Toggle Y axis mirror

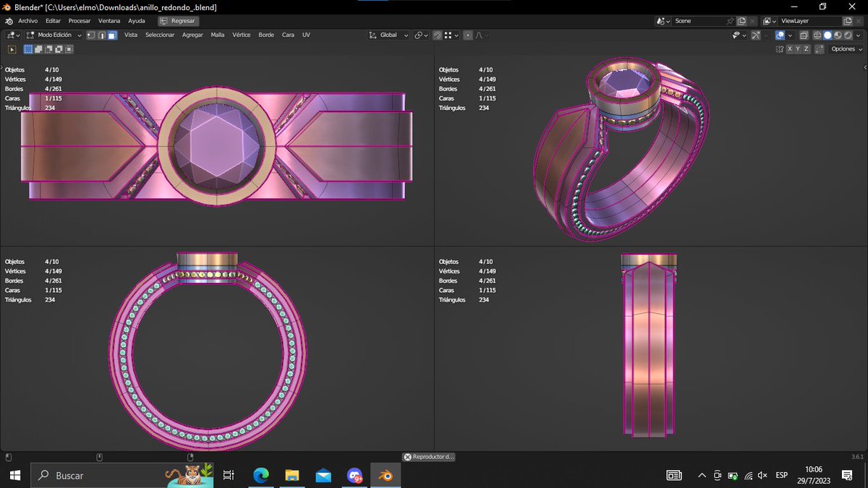pyautogui.click(x=798, y=49)
